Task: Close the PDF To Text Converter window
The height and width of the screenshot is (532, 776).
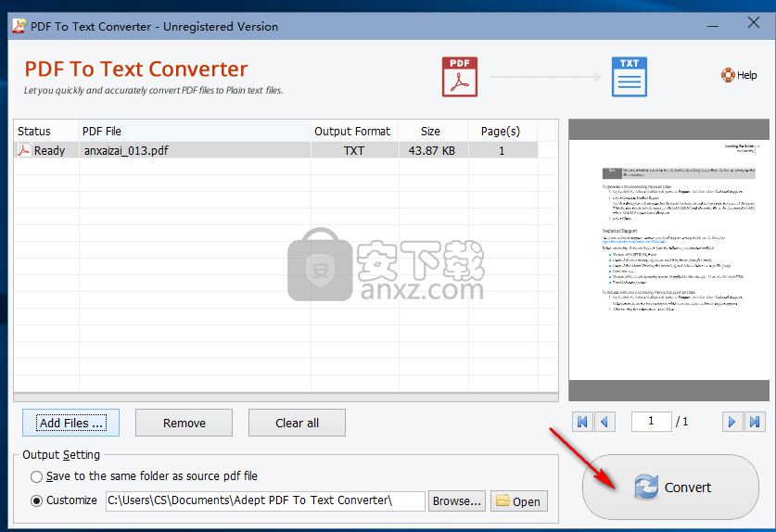Action: click(x=753, y=23)
